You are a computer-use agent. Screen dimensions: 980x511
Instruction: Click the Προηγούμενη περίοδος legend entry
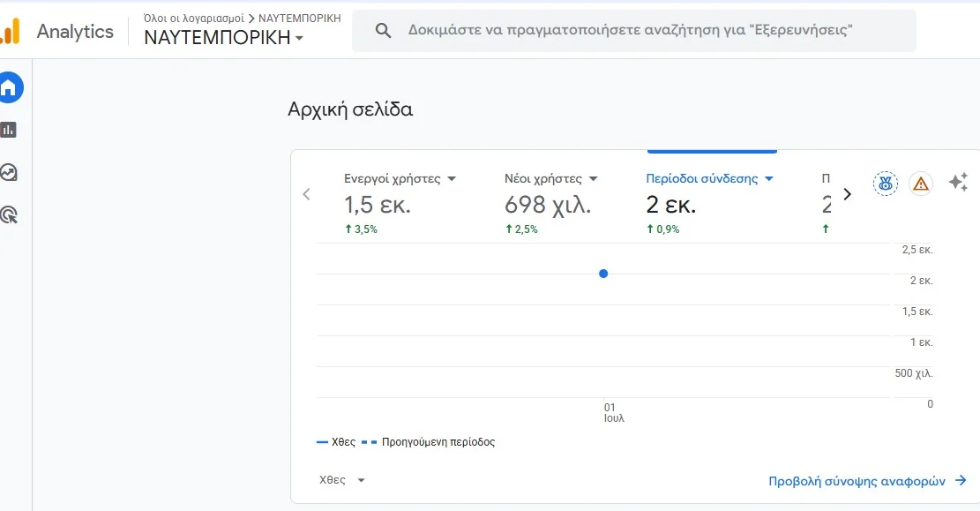[x=428, y=442]
